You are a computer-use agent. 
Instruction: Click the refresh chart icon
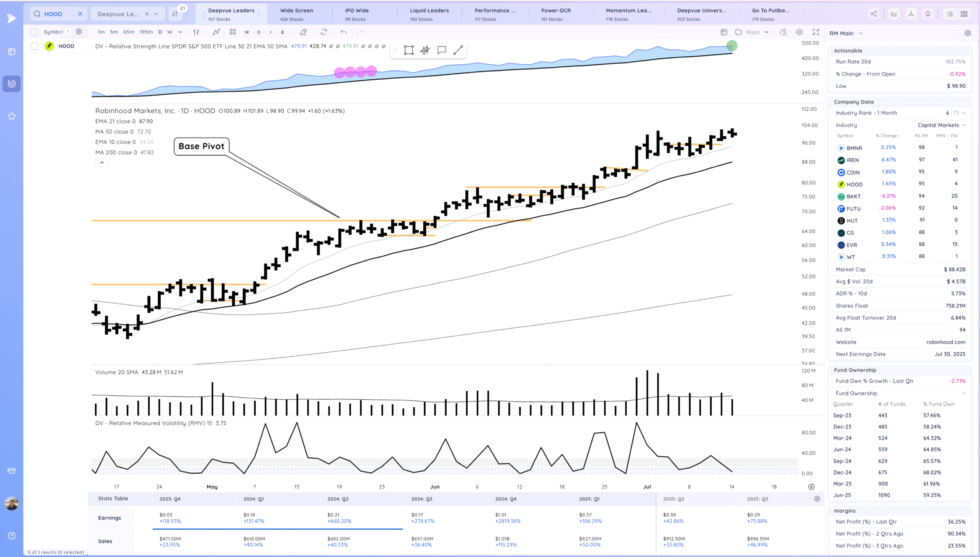click(x=323, y=32)
